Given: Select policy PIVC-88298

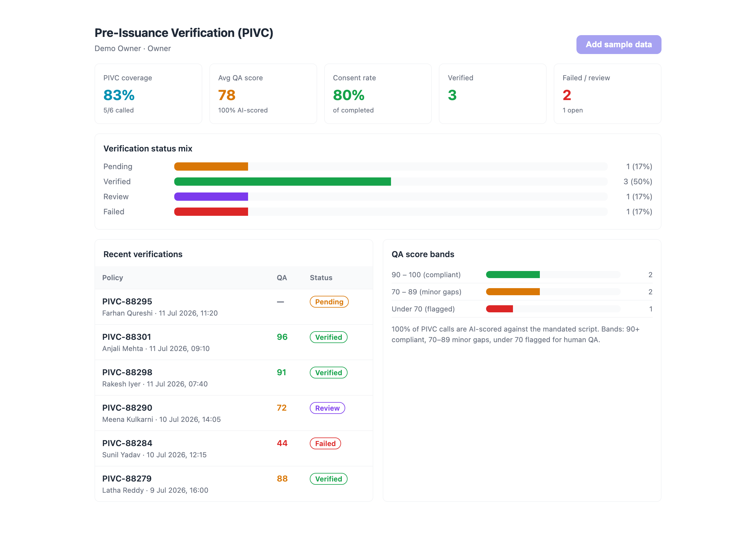Looking at the screenshot, I should click(x=234, y=378).
